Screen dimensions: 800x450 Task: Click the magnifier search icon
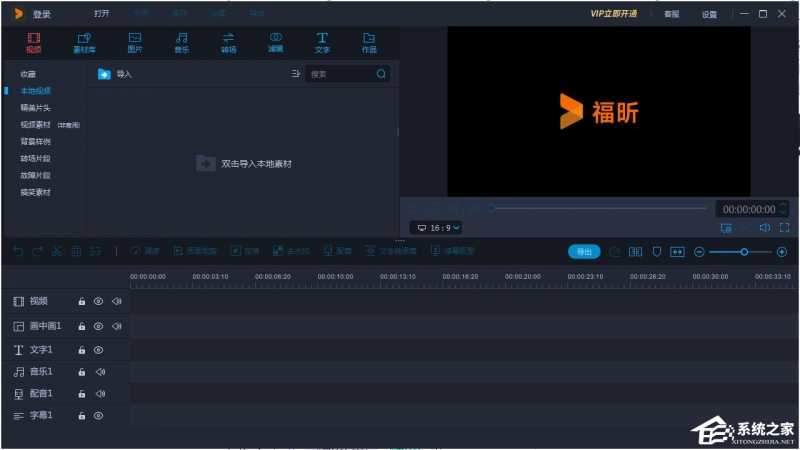[x=381, y=74]
